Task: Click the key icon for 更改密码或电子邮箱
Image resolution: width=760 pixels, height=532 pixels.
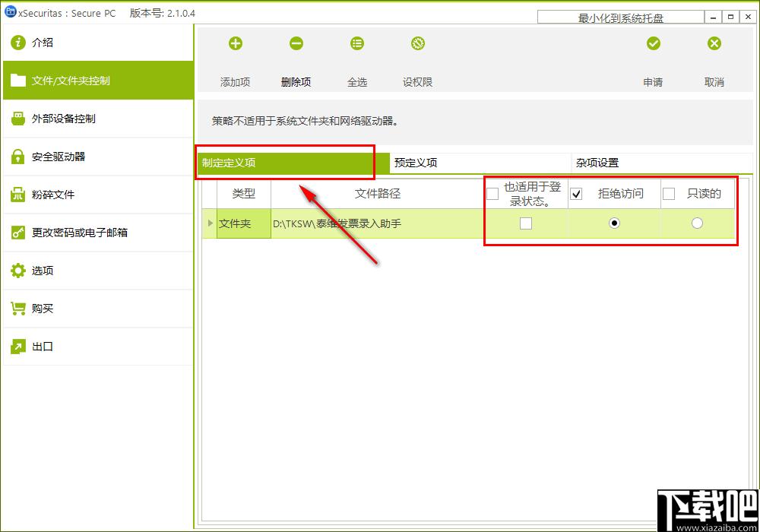Action: (x=18, y=233)
